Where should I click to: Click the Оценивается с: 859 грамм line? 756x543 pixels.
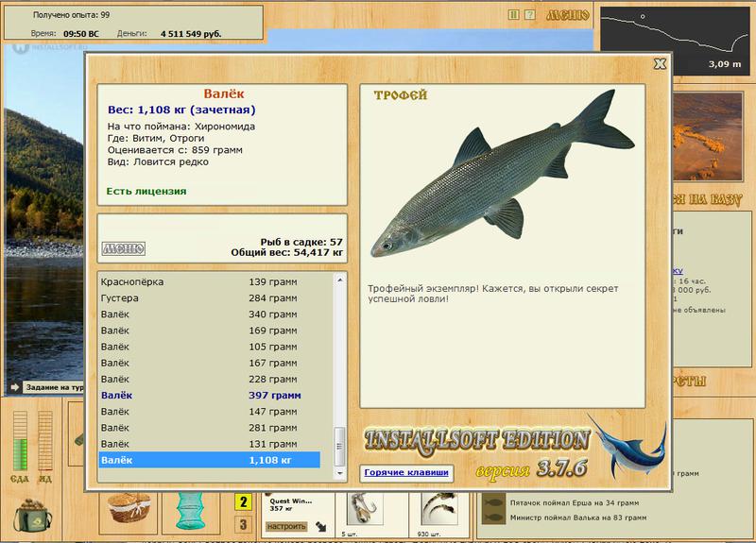[175, 150]
